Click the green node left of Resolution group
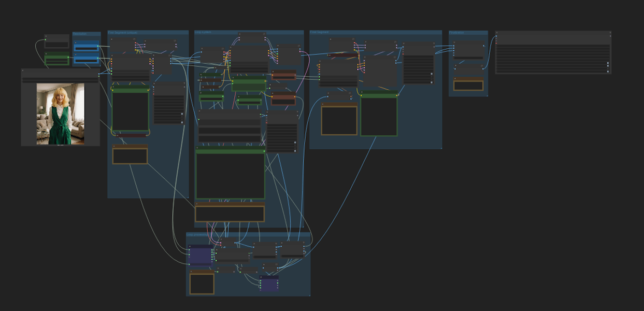 click(57, 60)
